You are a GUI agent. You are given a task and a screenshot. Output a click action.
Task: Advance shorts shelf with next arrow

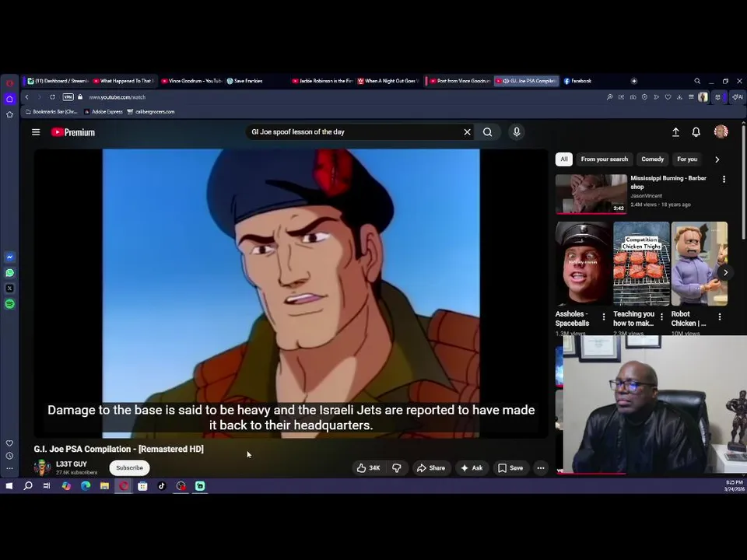(x=725, y=272)
